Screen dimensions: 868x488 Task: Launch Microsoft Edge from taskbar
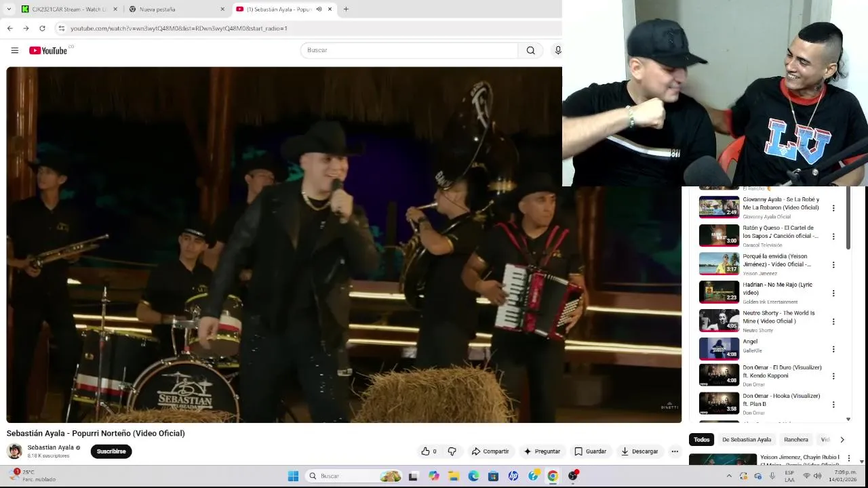473,476
